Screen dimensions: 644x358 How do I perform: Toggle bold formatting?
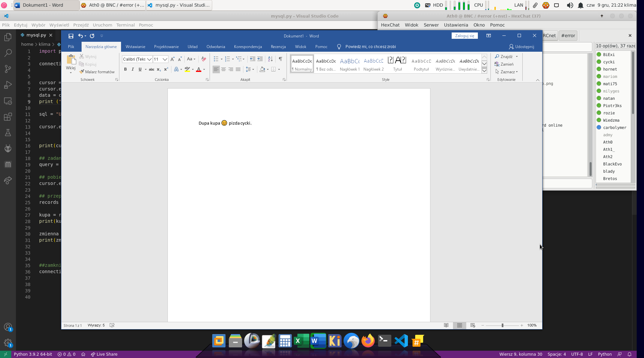pos(125,69)
